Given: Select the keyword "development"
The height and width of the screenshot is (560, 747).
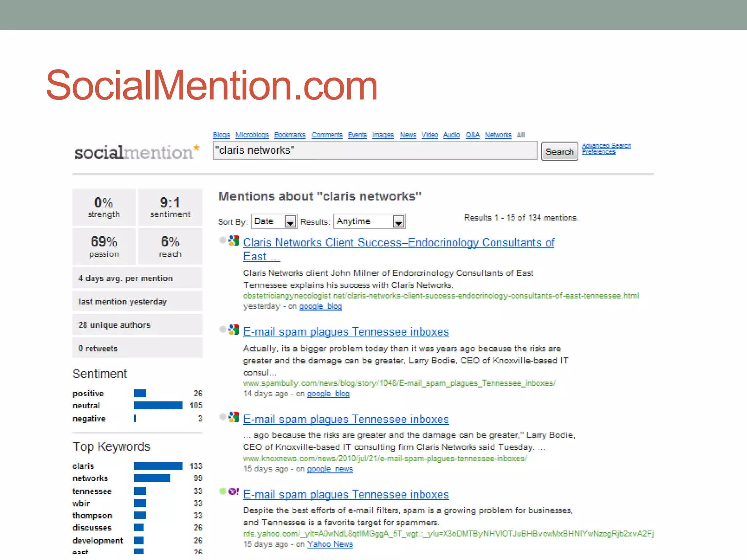Looking at the screenshot, I should point(98,541).
